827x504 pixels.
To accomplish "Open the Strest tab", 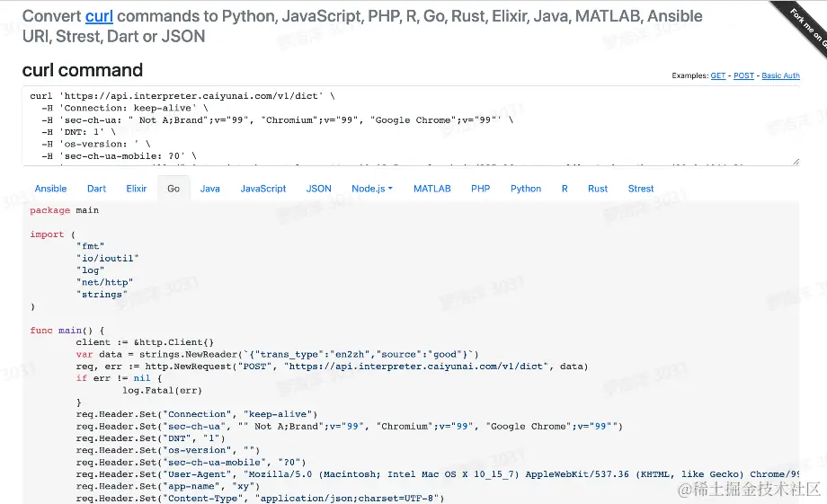I will [x=641, y=189].
